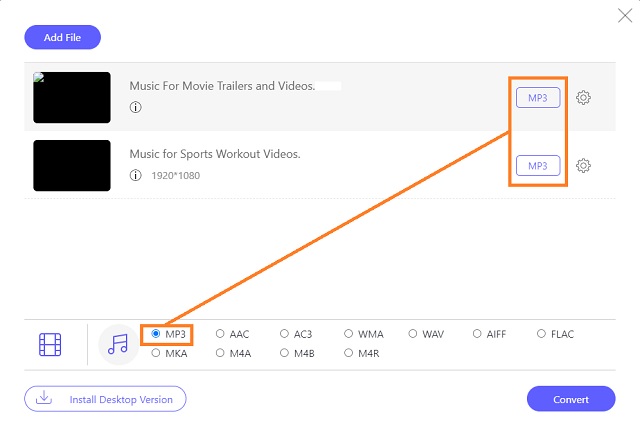Switch to video format film icon
This screenshot has width=640, height=432.
point(50,345)
